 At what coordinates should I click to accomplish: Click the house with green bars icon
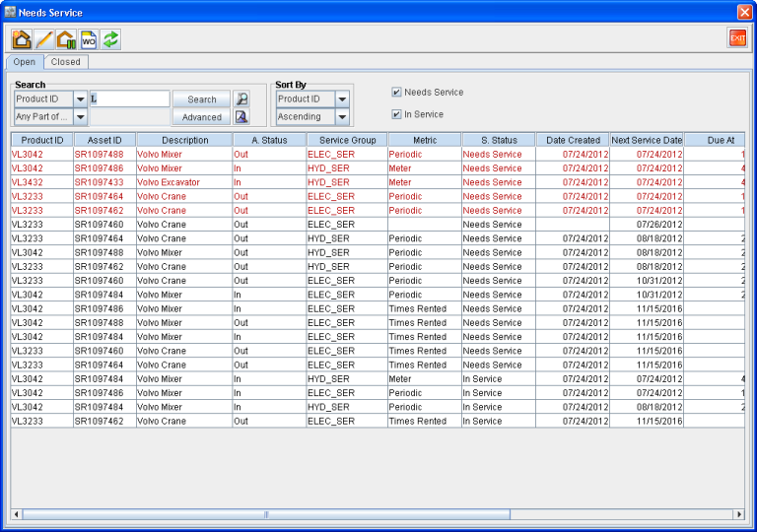click(66, 39)
